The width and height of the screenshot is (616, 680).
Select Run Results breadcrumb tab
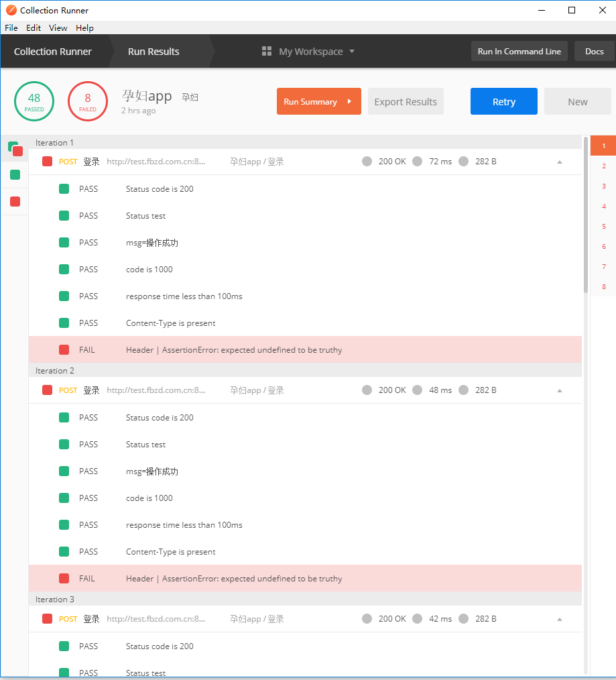pos(153,51)
